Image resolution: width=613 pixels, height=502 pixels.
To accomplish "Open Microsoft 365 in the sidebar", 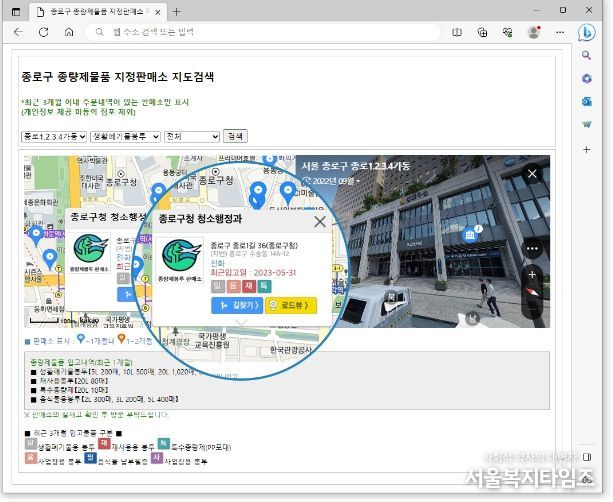I will coord(586,78).
